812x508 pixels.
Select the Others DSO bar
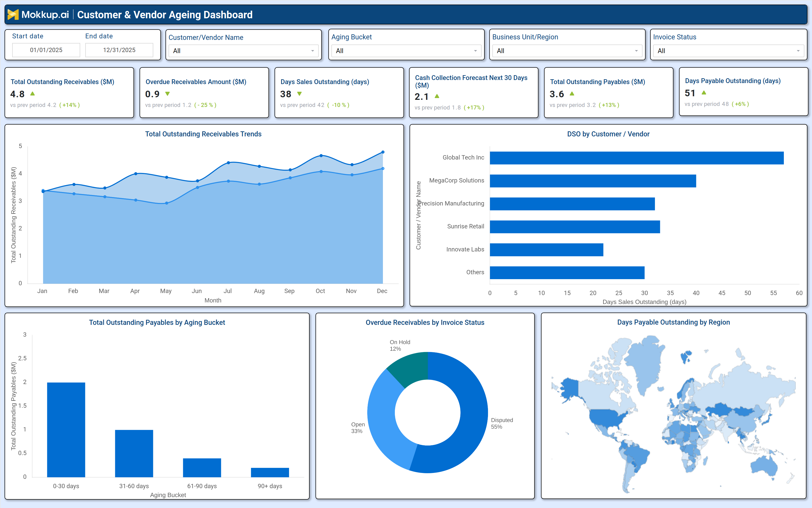click(567, 273)
